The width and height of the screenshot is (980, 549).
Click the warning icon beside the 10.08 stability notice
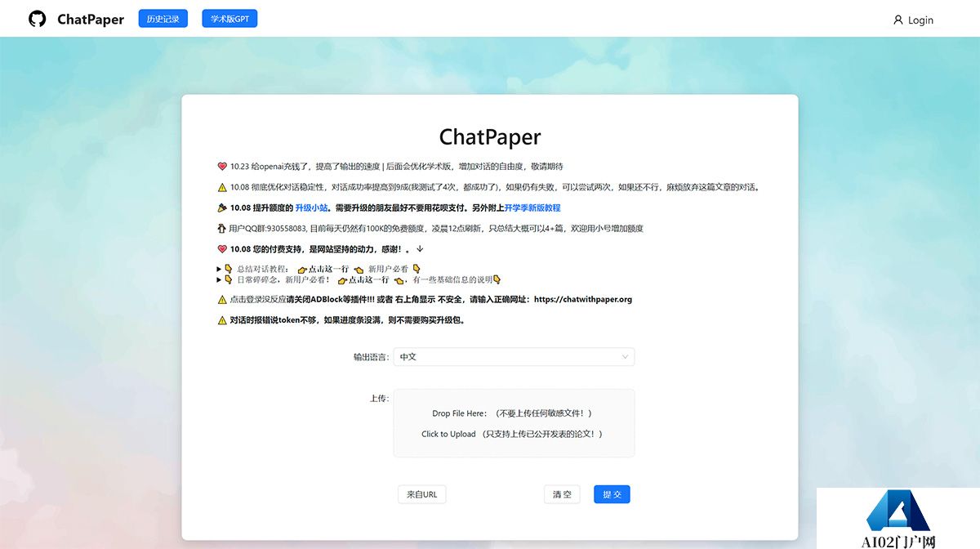click(222, 187)
